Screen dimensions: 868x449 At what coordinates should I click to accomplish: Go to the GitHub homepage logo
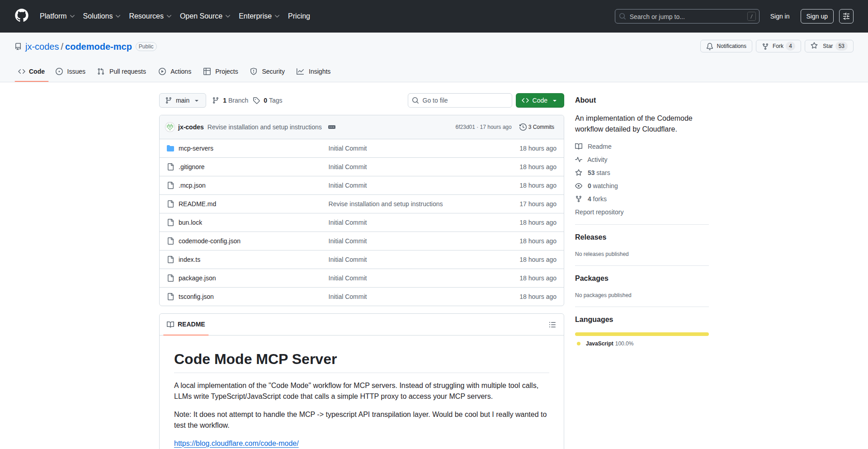(x=22, y=16)
